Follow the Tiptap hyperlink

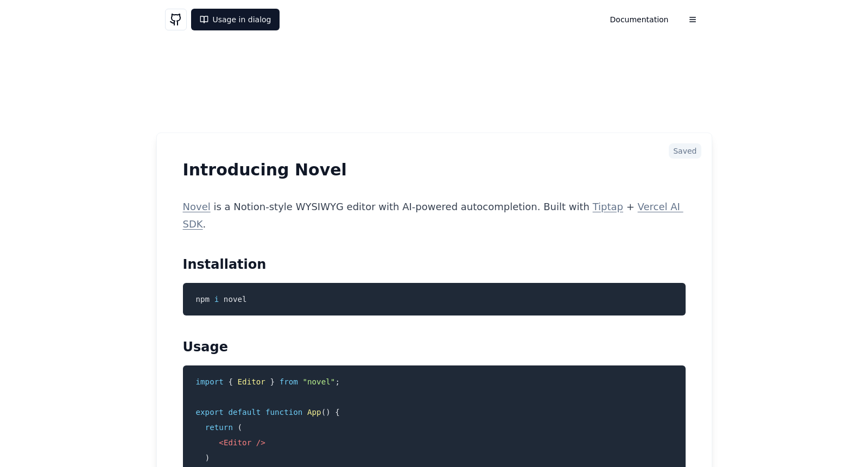[607, 207]
